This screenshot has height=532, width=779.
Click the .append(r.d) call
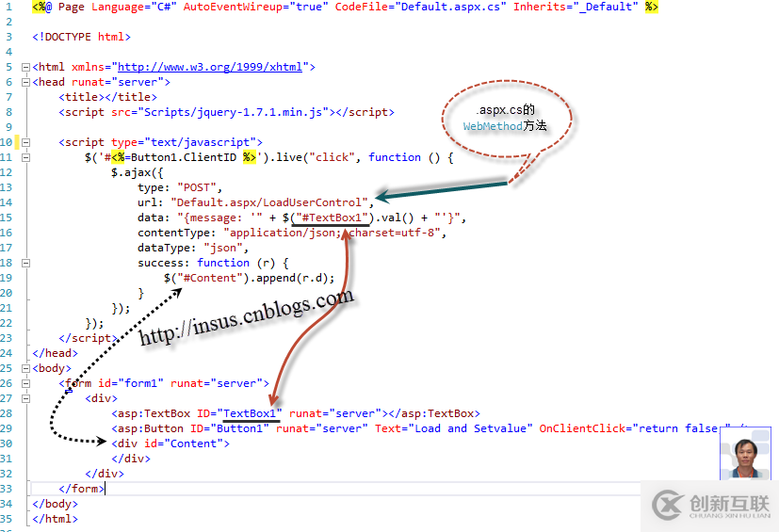pyautogui.click(x=288, y=278)
